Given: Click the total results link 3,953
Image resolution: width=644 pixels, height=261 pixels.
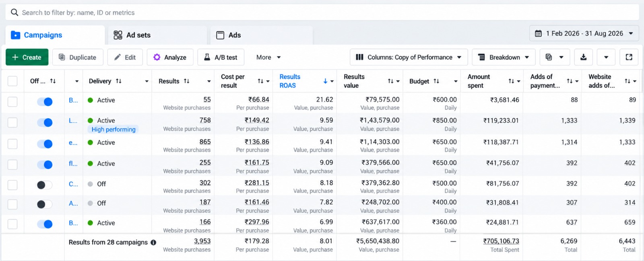Looking at the screenshot, I should coord(202,241).
